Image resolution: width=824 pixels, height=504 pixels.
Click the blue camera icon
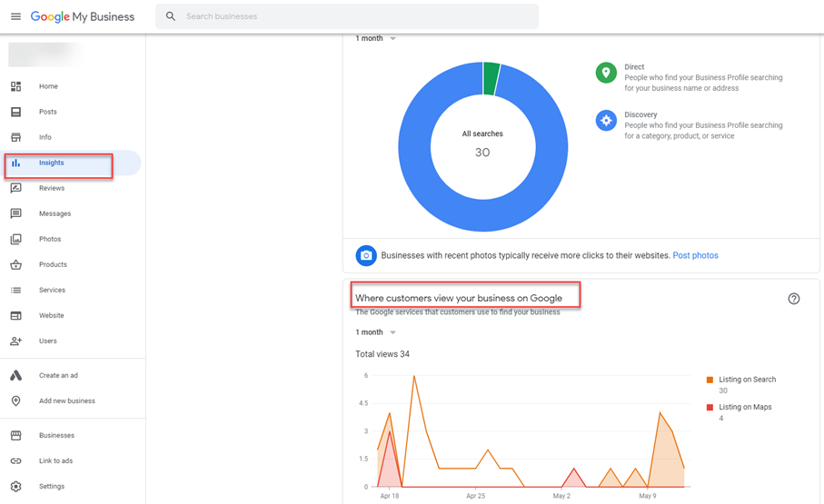[x=366, y=255]
